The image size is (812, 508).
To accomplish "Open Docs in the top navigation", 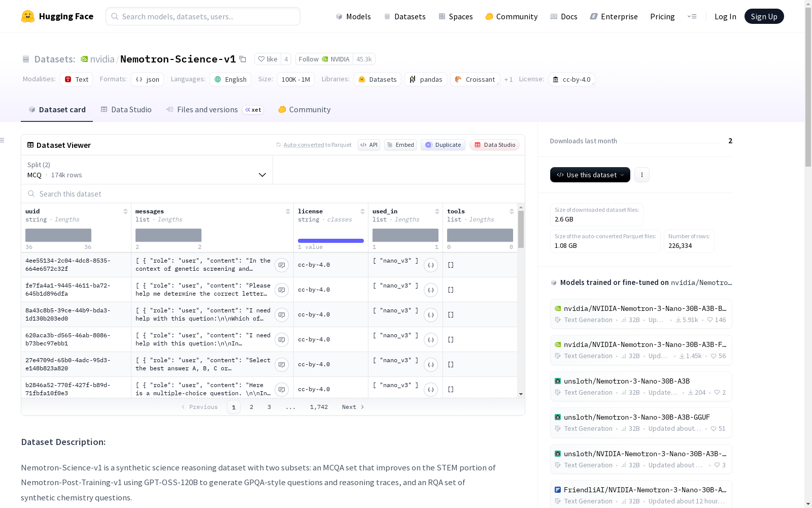I will point(564,16).
